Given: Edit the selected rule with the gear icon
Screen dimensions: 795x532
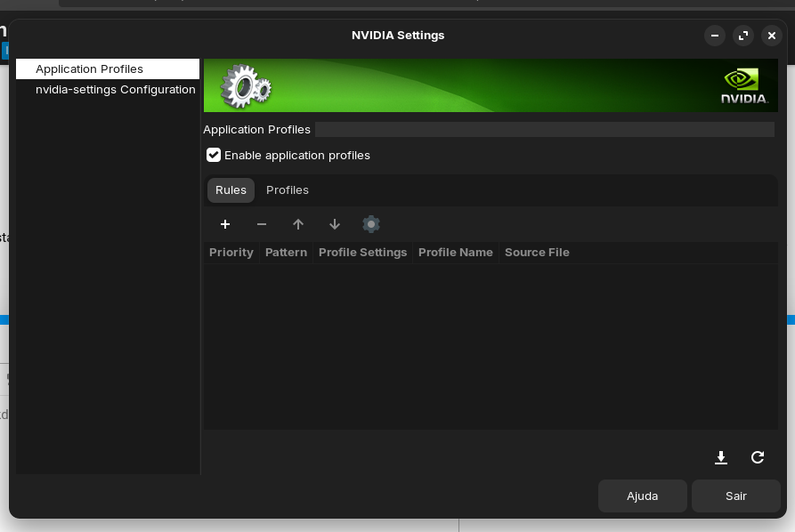Looking at the screenshot, I should click(x=371, y=224).
